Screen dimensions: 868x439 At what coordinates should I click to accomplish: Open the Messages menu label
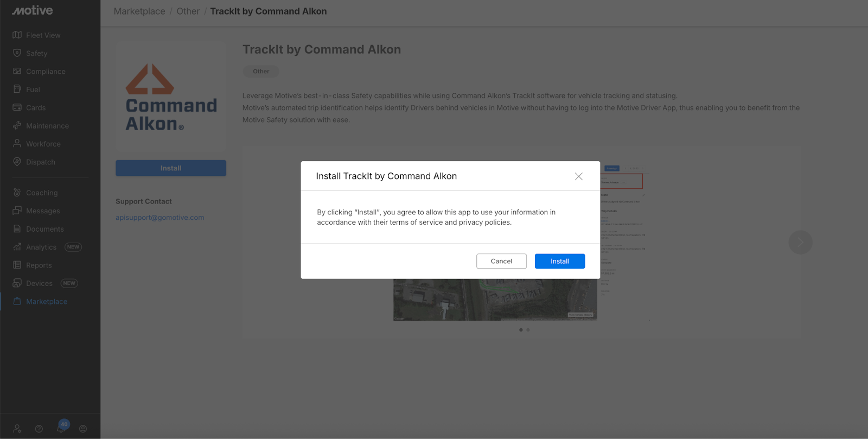point(43,211)
